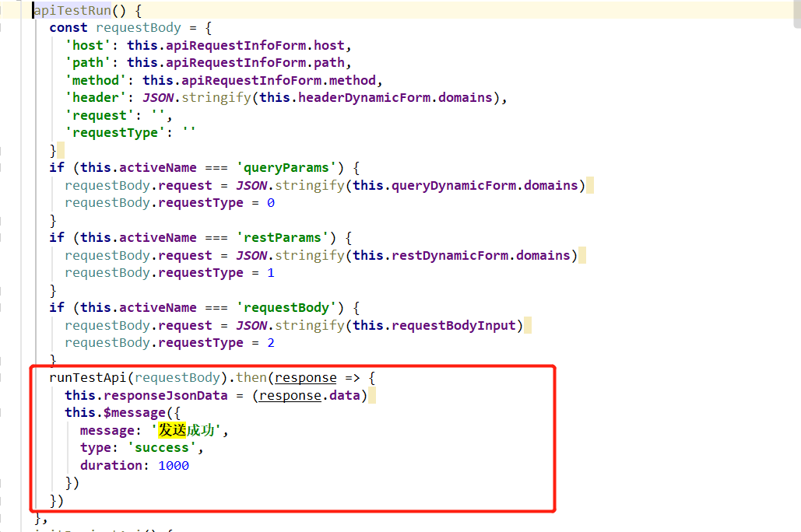This screenshot has width=801, height=532.
Task: Click the requestType value 2
Action: tap(271, 342)
